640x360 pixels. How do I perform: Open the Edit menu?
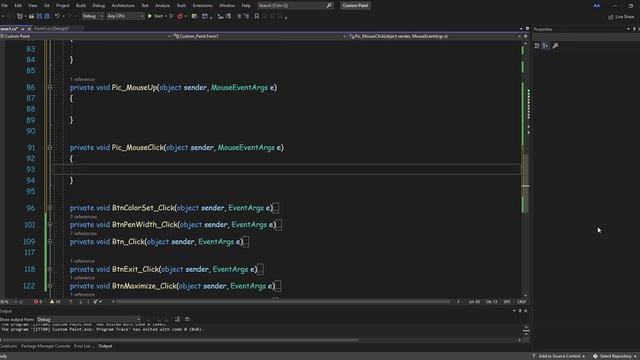(18, 5)
